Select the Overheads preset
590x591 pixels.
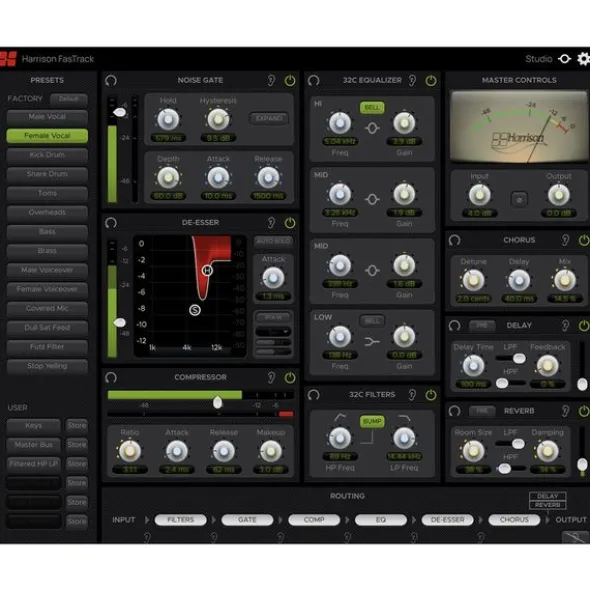click(x=47, y=213)
